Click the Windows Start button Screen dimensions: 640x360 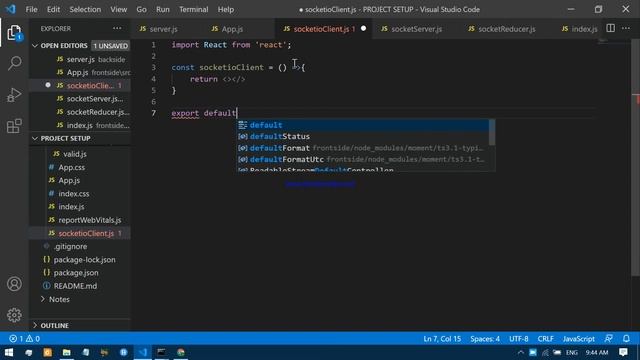(x=9, y=352)
